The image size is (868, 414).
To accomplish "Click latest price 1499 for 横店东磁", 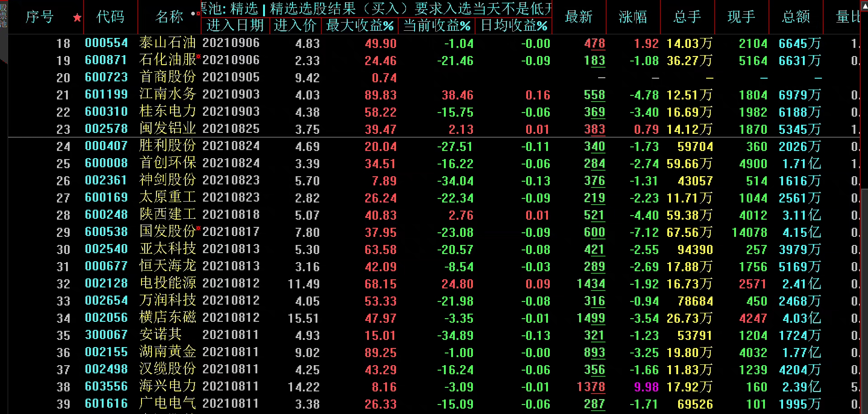I will (x=591, y=318).
